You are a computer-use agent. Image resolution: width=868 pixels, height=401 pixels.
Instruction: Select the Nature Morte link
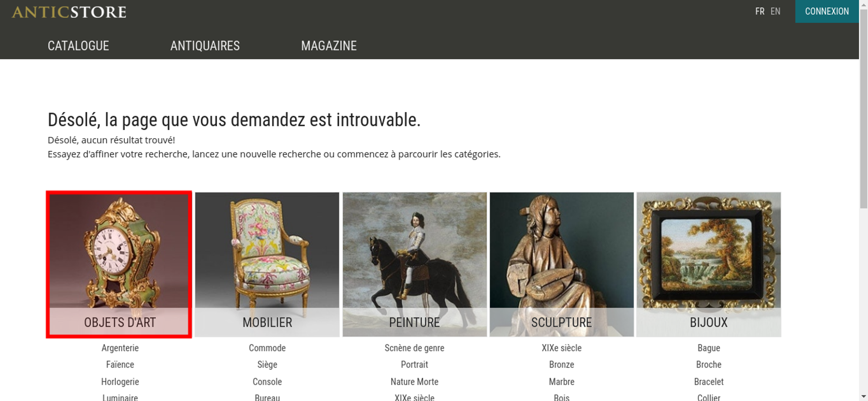[x=414, y=382]
